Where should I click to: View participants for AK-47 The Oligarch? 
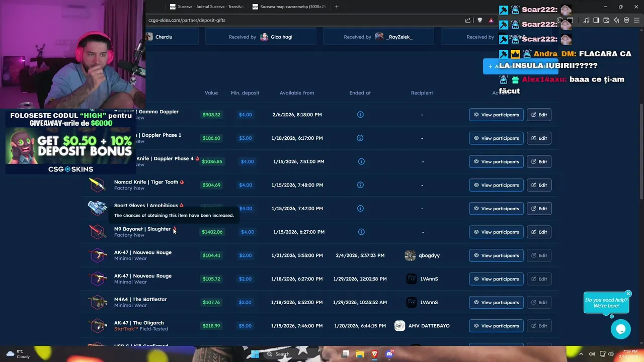496,326
